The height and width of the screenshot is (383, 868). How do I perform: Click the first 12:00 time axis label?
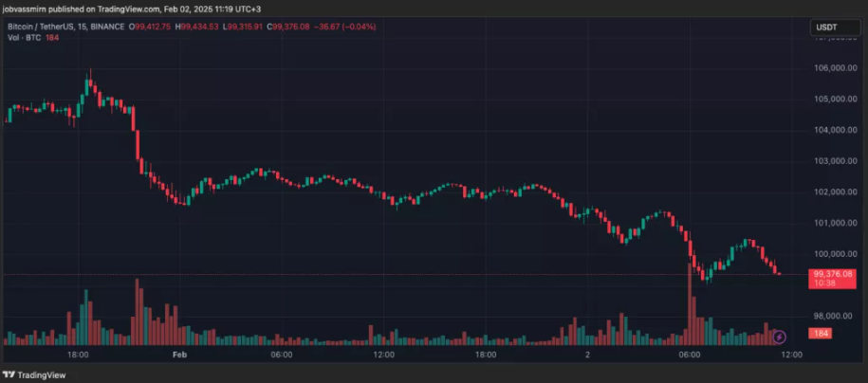[x=383, y=355]
